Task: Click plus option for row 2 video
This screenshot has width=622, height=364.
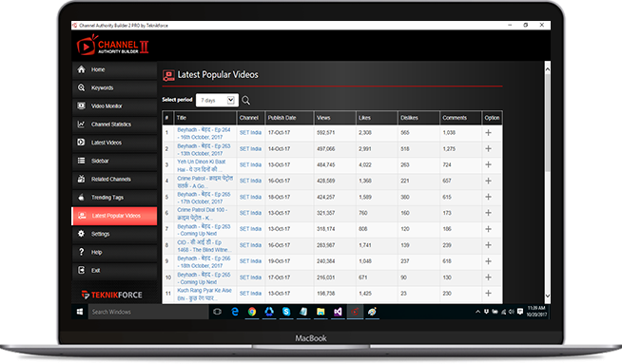Action: click(488, 148)
